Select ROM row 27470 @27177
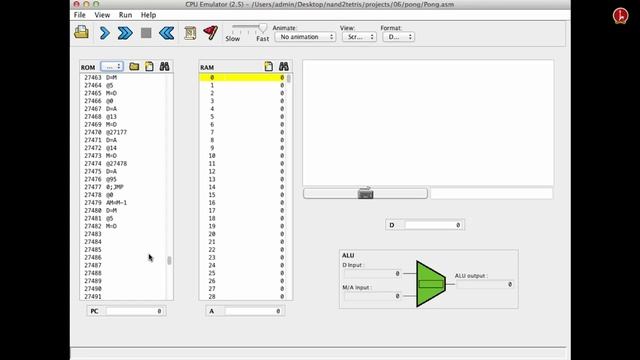Screen dimensions: 640x360 (123, 132)
